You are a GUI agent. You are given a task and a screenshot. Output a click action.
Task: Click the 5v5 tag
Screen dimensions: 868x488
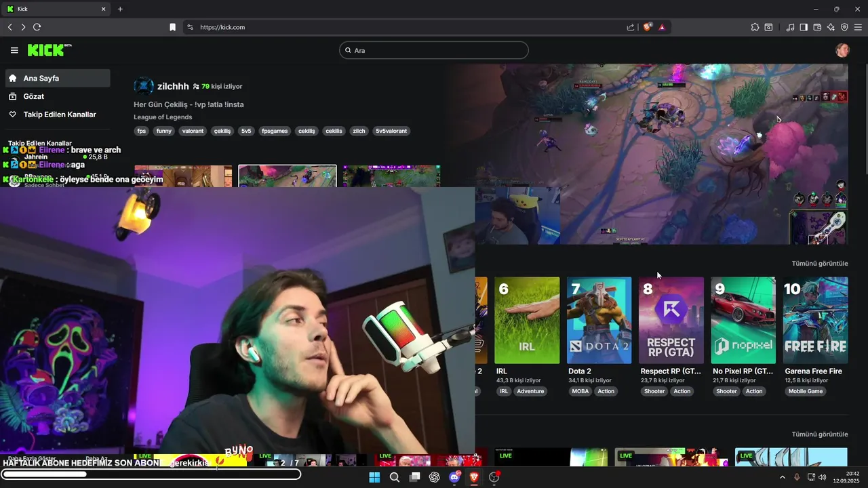246,131
